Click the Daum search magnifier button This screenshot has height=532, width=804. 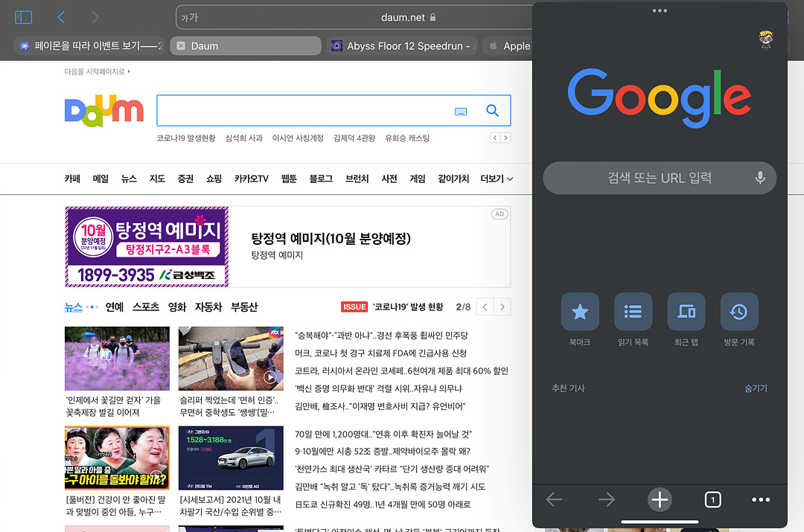(x=492, y=110)
